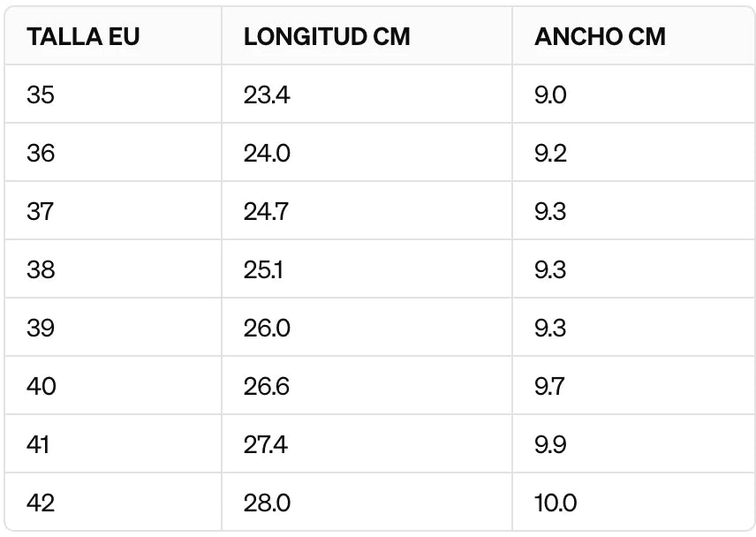This screenshot has height=537, width=756.
Task: Click the 9.9 width value
Action: 550,444
